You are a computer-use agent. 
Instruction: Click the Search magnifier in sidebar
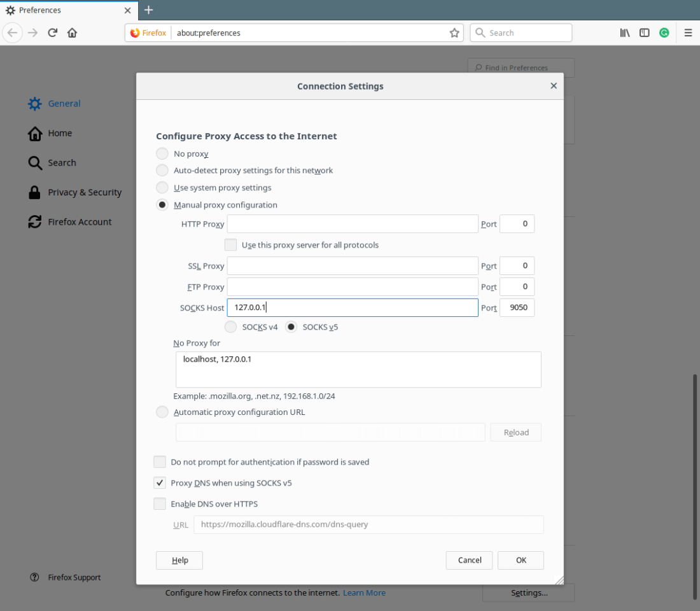pos(35,162)
